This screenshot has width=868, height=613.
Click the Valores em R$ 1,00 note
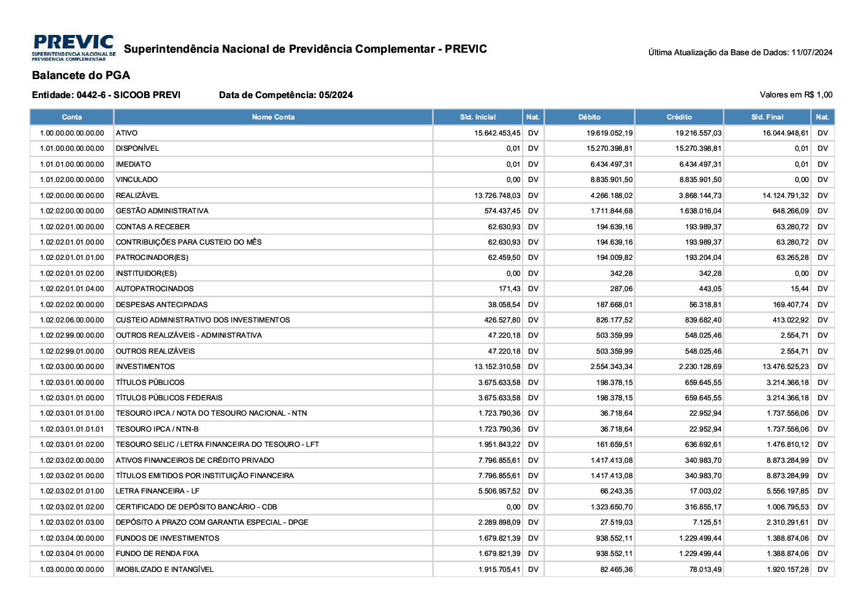point(796,95)
